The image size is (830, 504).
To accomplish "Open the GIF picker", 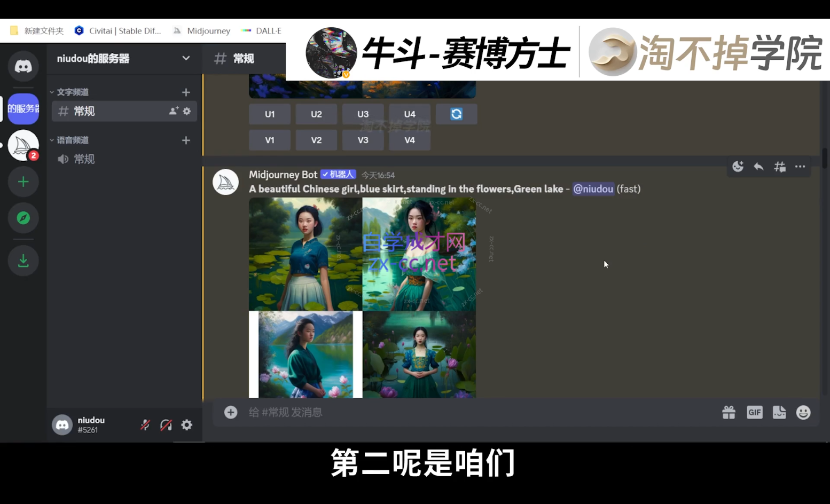I will coord(754,412).
